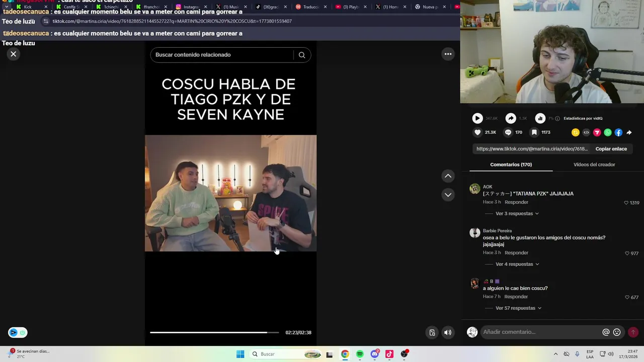Click the Añadir comentario input field

tap(541, 332)
